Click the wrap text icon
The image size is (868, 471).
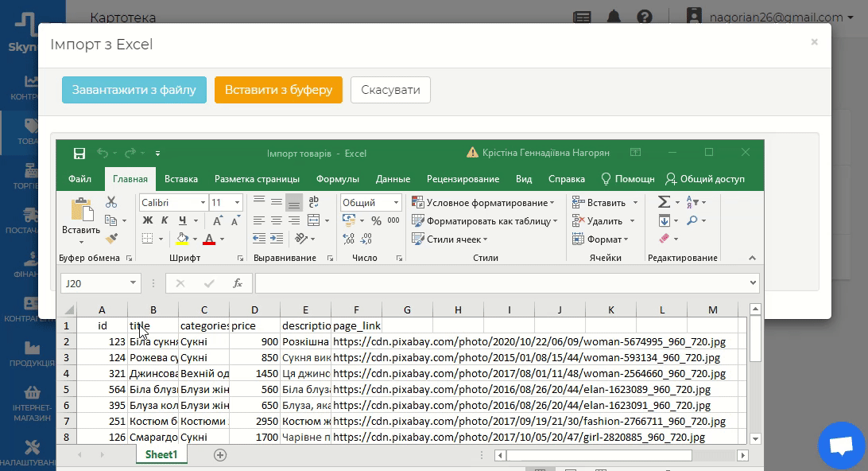click(314, 202)
